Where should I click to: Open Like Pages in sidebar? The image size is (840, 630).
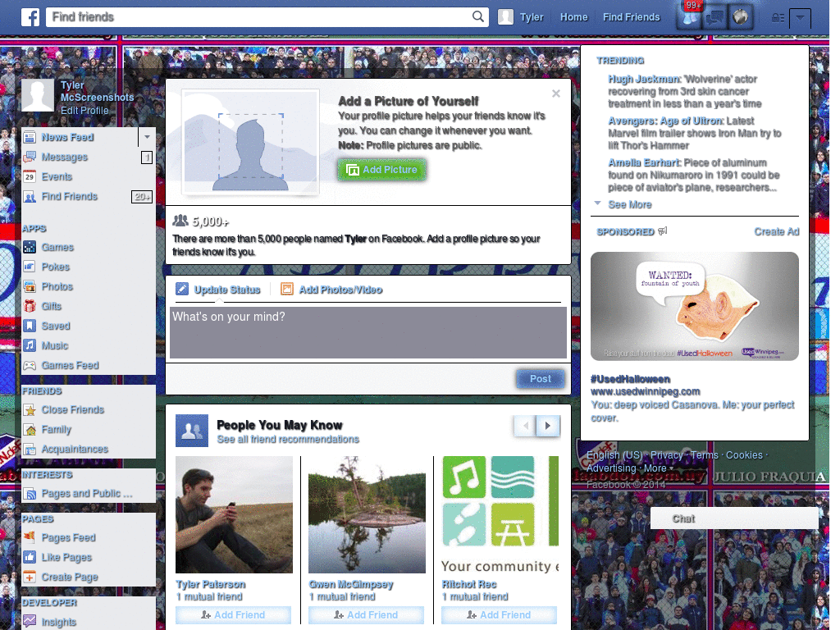pos(66,557)
